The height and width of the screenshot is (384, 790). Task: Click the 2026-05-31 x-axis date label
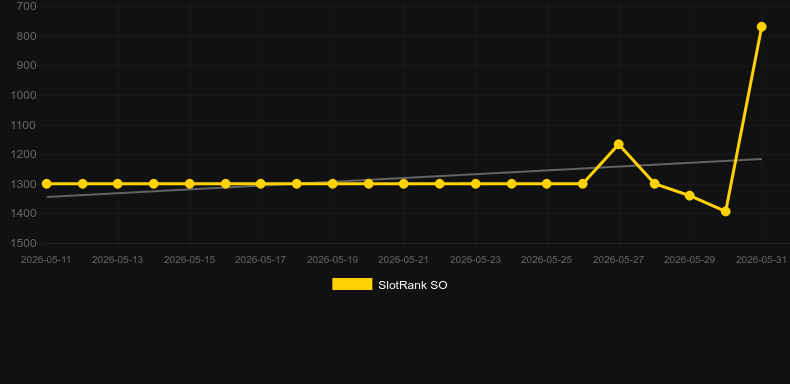point(761,260)
